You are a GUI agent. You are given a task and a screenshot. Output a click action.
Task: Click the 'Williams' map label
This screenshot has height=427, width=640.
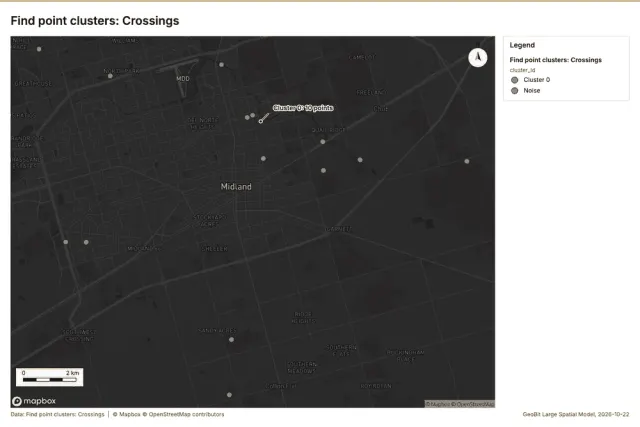tap(124, 41)
